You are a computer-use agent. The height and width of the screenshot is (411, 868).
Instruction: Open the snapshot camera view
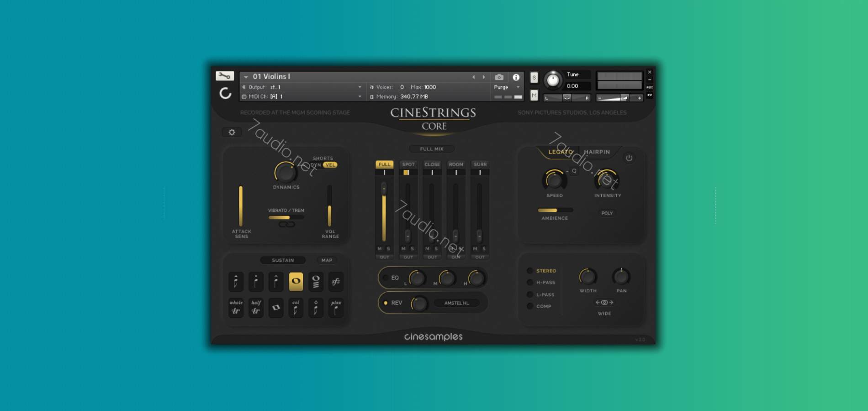pos(499,77)
